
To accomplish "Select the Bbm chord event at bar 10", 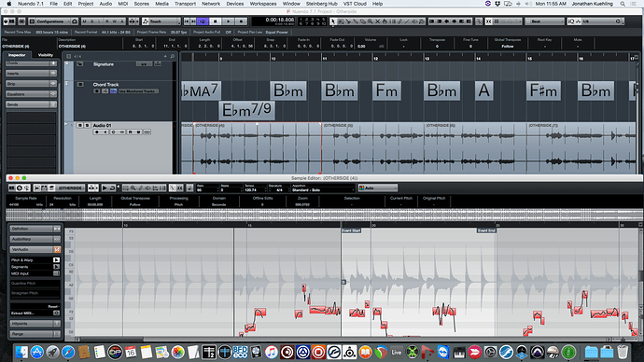I will (288, 90).
